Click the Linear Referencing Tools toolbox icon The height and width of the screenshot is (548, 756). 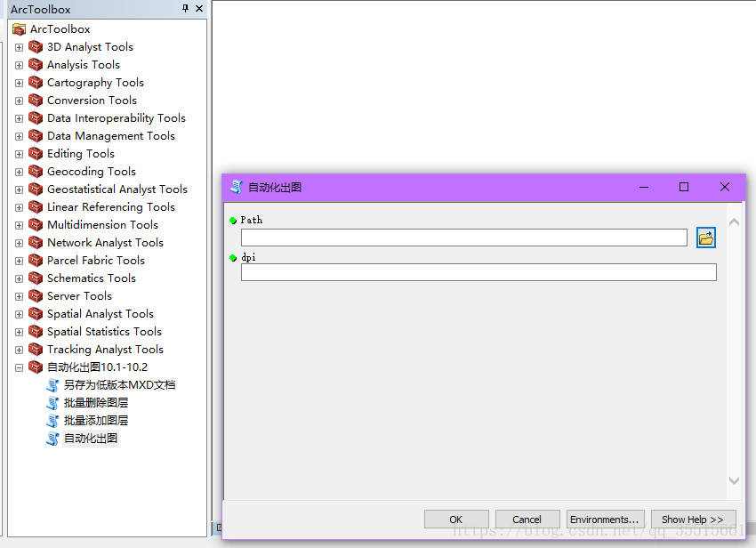tap(36, 207)
